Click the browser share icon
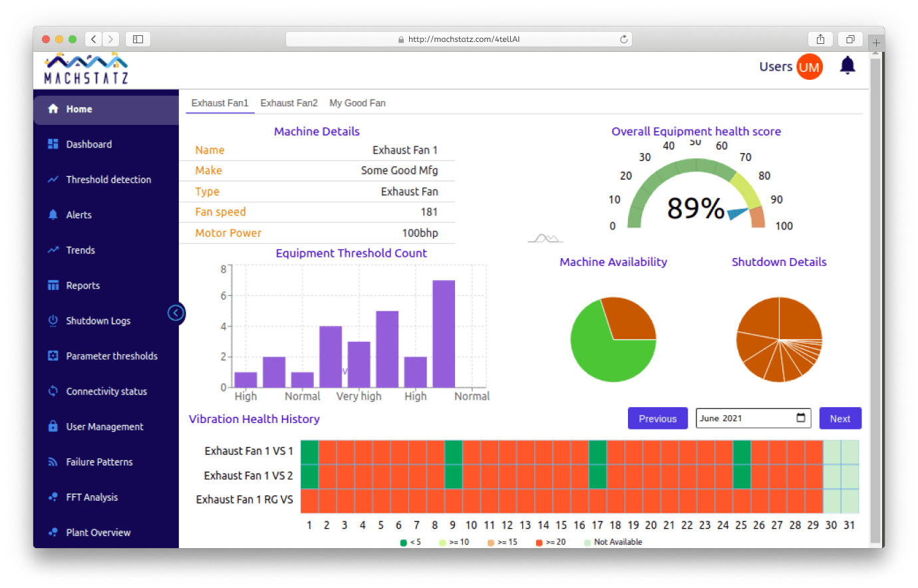The image size is (918, 588). (x=820, y=39)
